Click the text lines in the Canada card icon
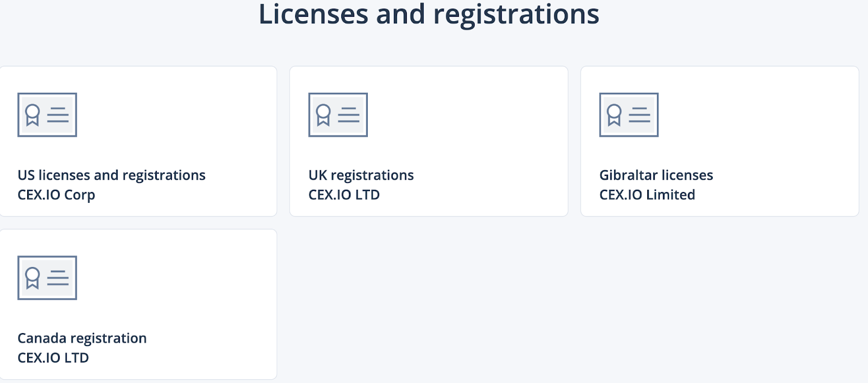This screenshot has width=868, height=383. [58, 278]
